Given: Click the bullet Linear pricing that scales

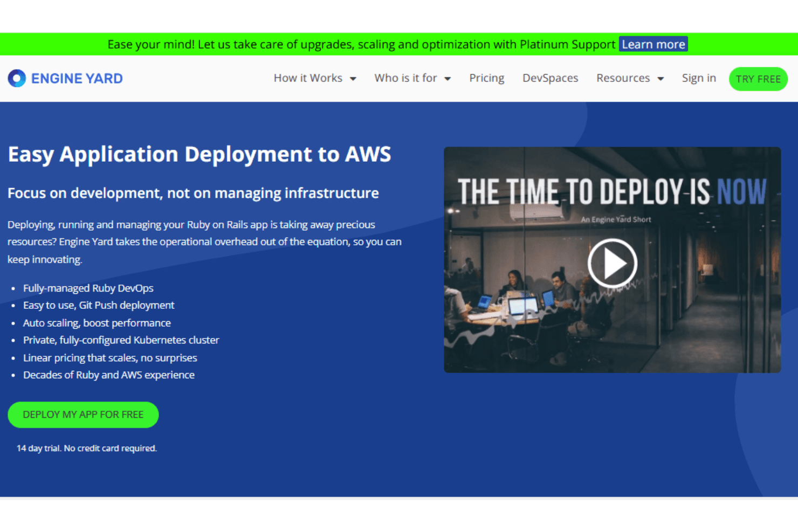Looking at the screenshot, I should pos(110,358).
